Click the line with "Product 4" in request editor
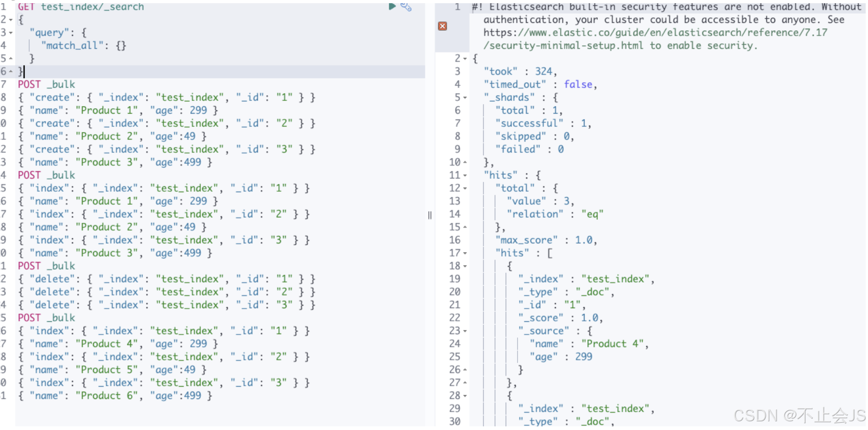868x430 pixels. (x=118, y=344)
